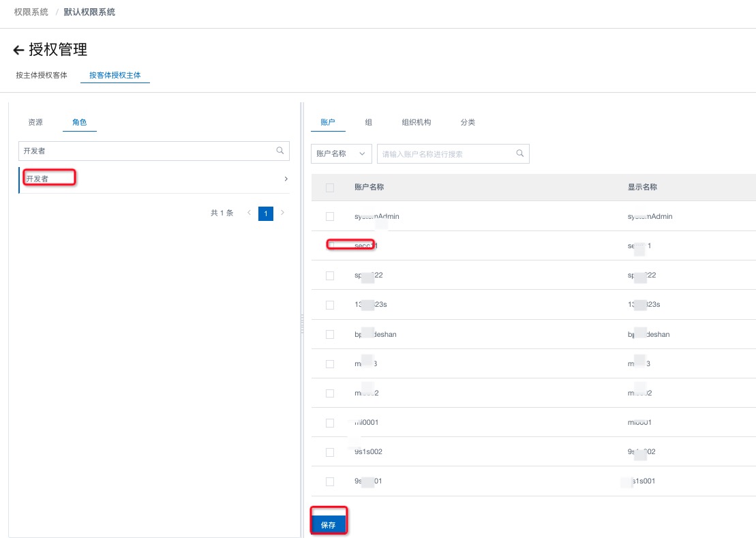Select the 分类 tab
This screenshot has height=538, width=756.
click(x=468, y=122)
